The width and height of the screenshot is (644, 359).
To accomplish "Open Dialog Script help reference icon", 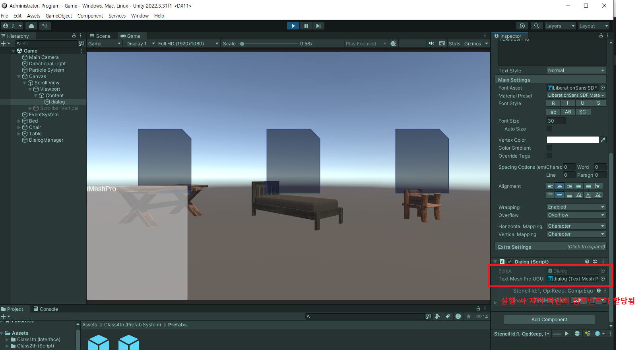I will pyautogui.click(x=587, y=261).
